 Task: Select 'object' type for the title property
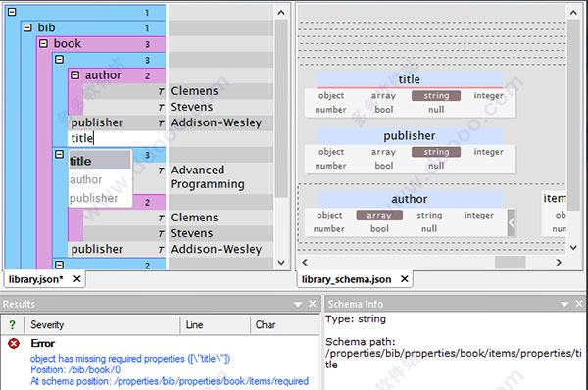pyautogui.click(x=331, y=96)
